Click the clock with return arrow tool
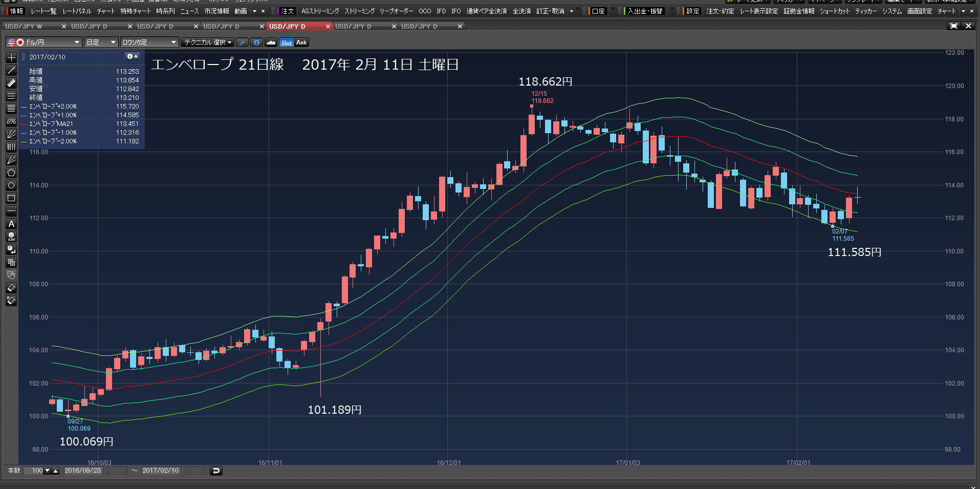 click(11, 249)
